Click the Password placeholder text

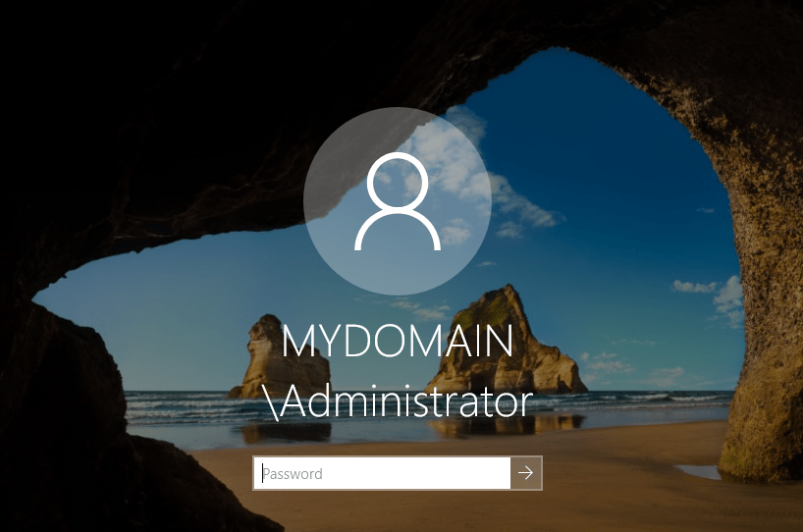point(293,473)
